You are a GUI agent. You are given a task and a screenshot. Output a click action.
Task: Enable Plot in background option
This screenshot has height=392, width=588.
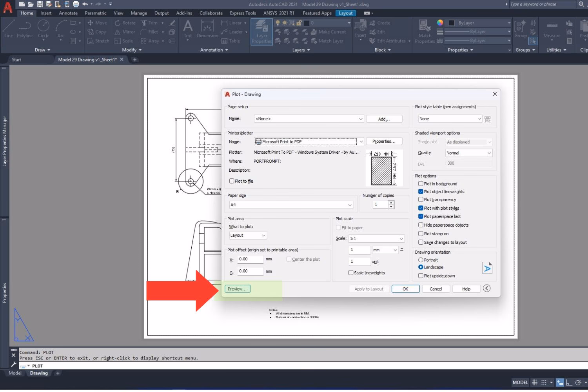click(x=421, y=183)
